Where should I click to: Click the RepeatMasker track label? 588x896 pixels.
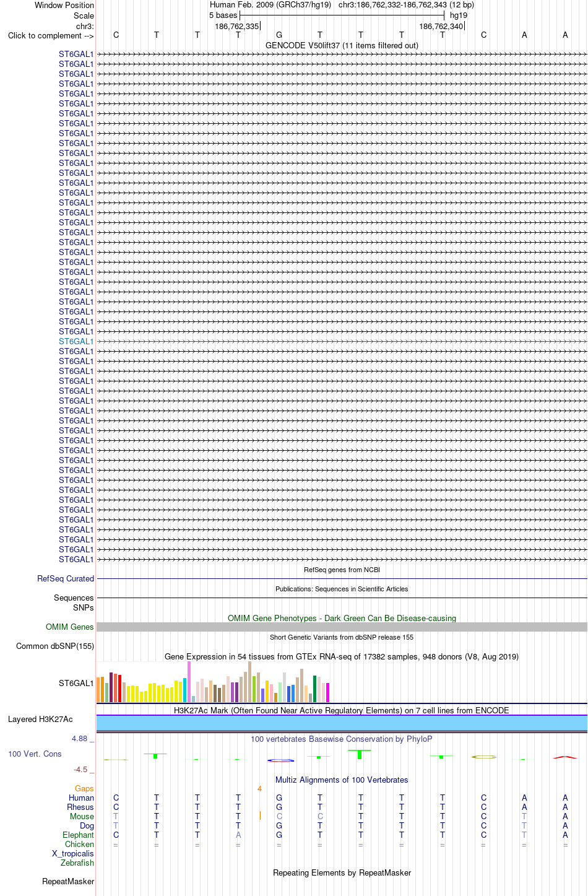click(x=68, y=881)
